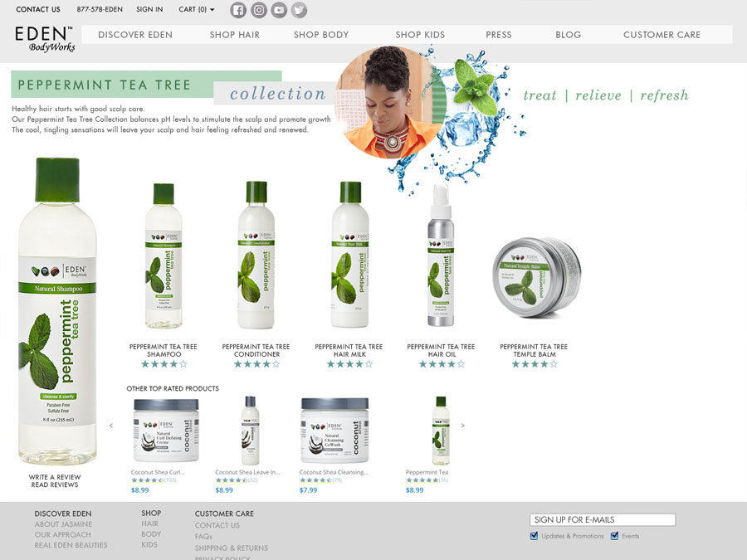Open Customer Care menu
747x560 pixels.
click(662, 35)
